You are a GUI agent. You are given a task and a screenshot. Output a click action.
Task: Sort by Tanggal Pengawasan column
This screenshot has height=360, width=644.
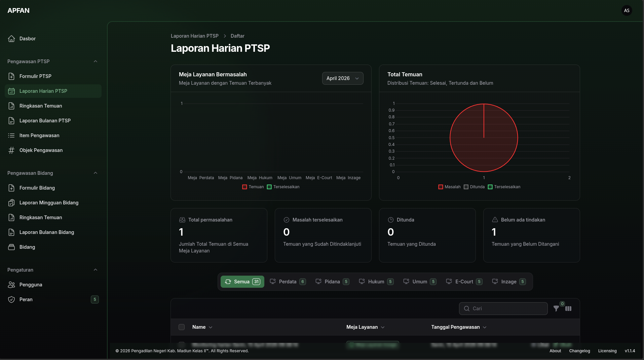point(459,327)
